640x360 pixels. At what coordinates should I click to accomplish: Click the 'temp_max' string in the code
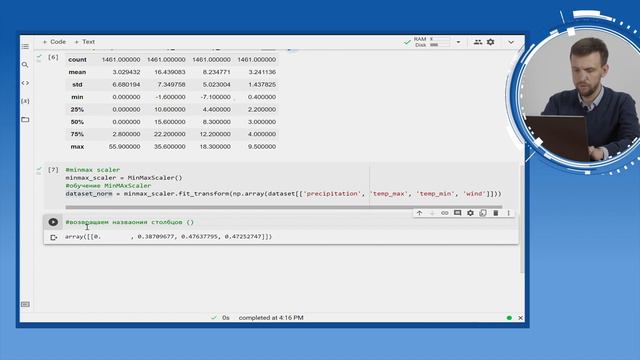pos(389,193)
